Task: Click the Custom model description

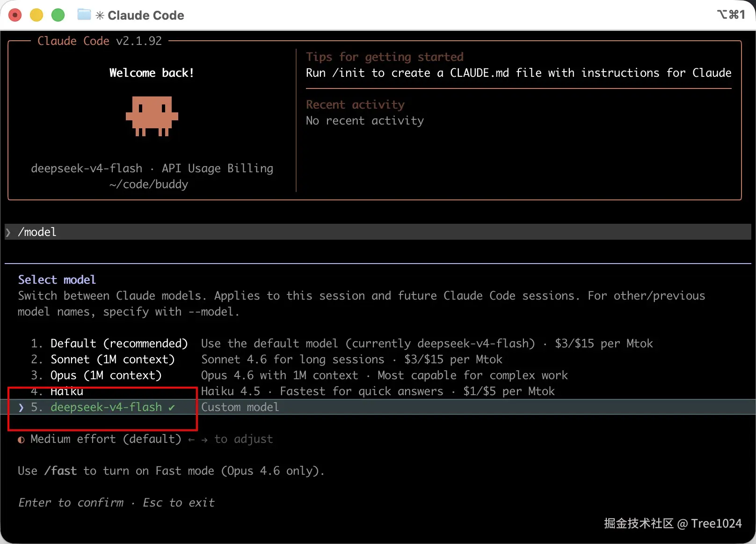Action: [x=240, y=407]
